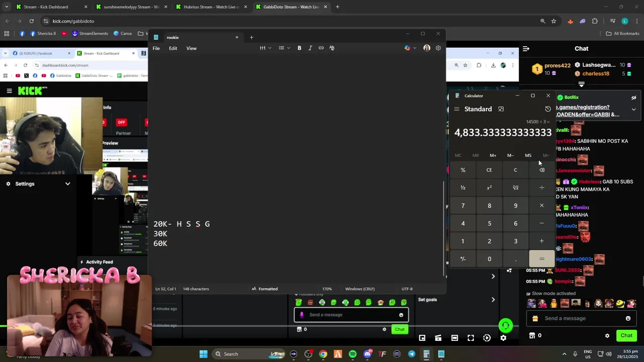Click the Formatted status in Notepad status bar
The width and height of the screenshot is (644, 362).
(x=265, y=289)
